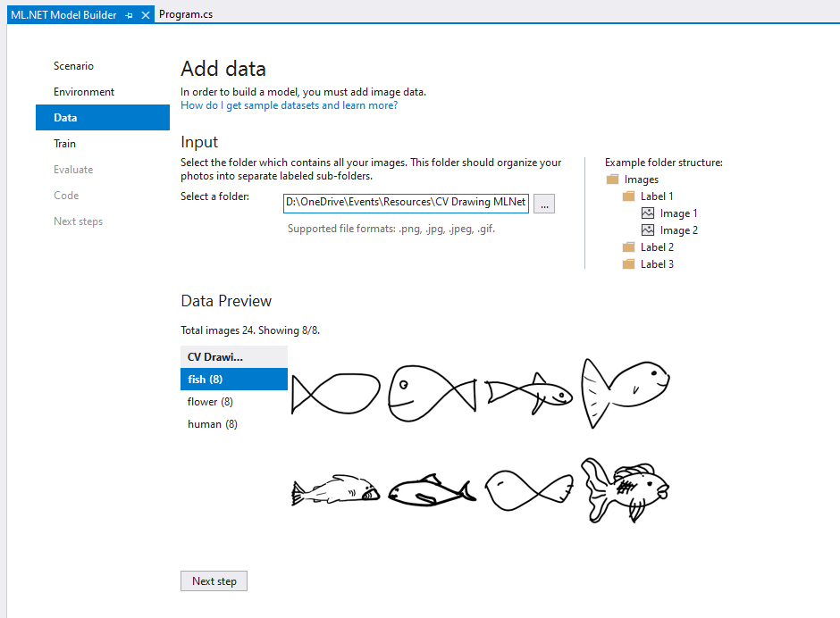Viewport: 840px width, 618px height.
Task: Browse for a folder with the ellipsis button
Action: [544, 204]
